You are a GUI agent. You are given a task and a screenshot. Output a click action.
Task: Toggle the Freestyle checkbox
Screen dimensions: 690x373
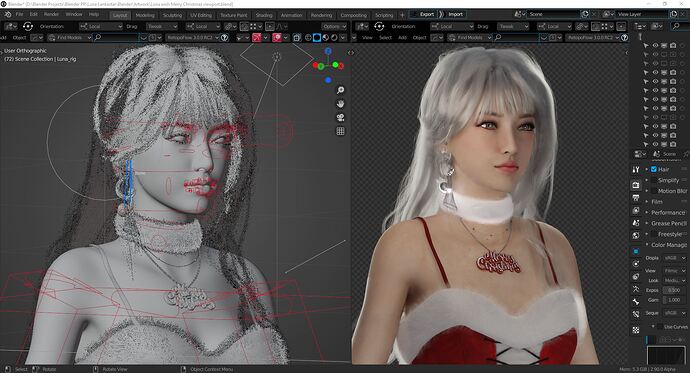(654, 234)
